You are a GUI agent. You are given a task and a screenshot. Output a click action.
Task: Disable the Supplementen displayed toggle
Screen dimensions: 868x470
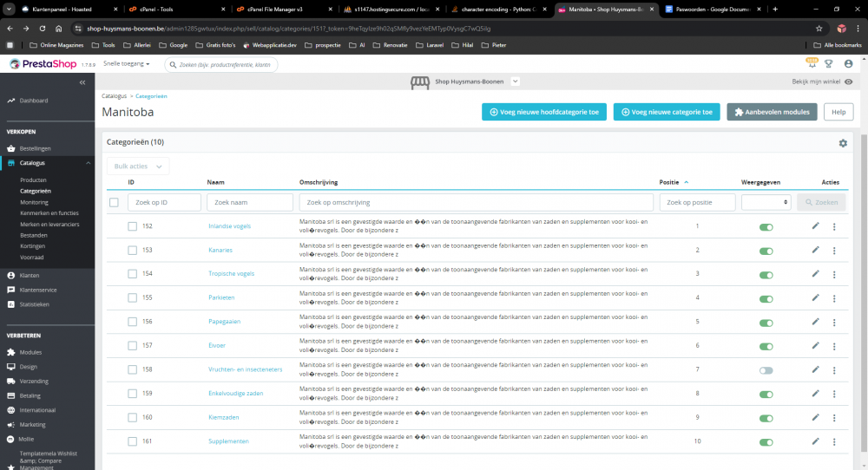tap(766, 442)
